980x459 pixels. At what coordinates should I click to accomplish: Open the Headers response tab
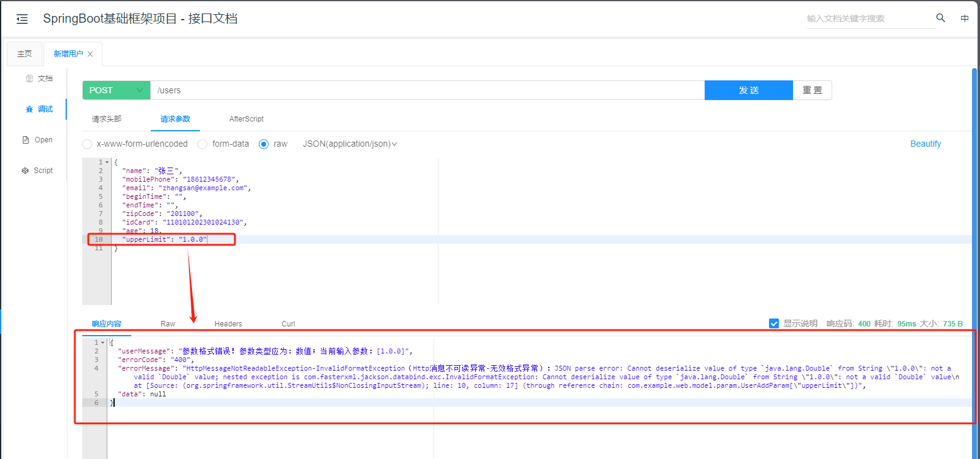coord(228,324)
